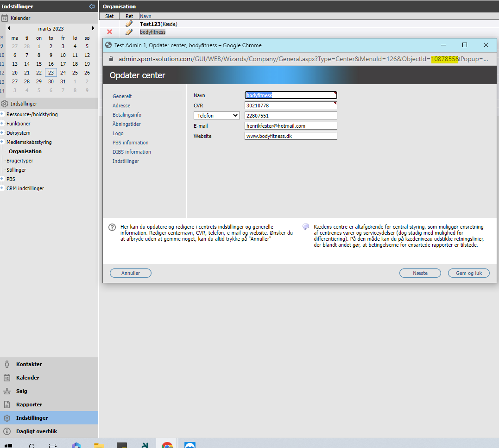
Task: Expand Medlemskabsstyring tree node
Action: tap(2, 142)
